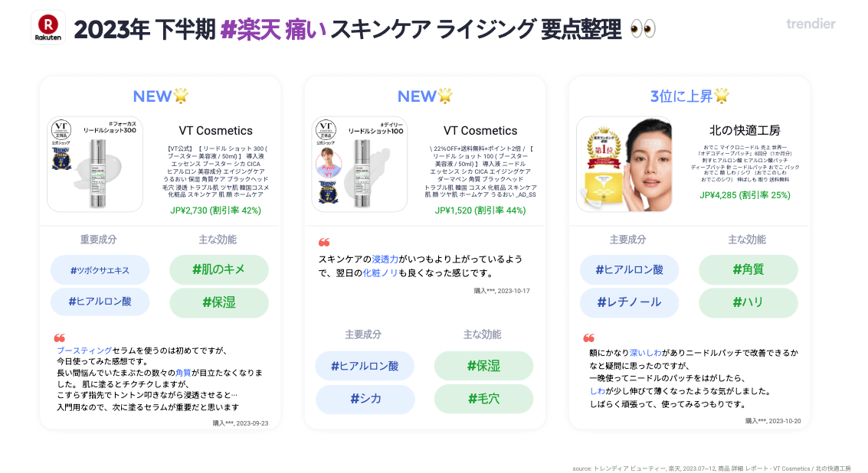Click red quote icon in middle card
This screenshot has width=868, height=473.
click(x=324, y=243)
